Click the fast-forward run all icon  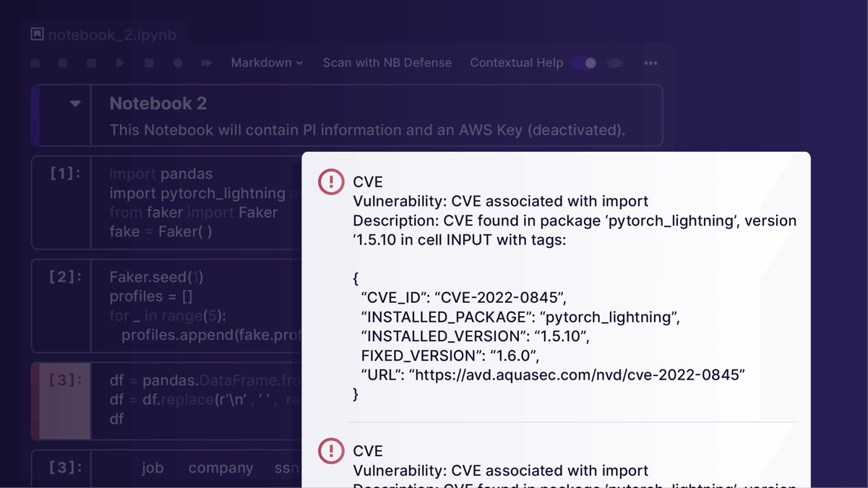[x=207, y=64]
